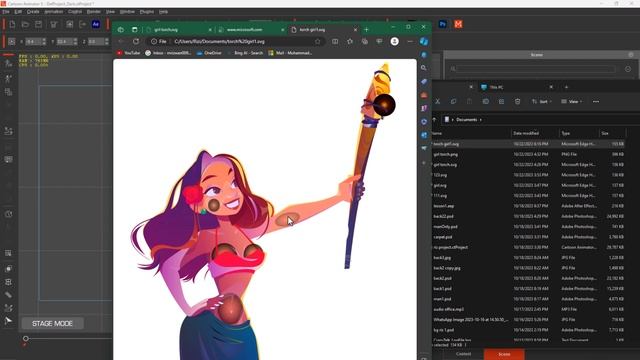This screenshot has height=360, width=640.
Task: Click the Open Project folder icon in Cartoon Animator
Action: pos(25,24)
